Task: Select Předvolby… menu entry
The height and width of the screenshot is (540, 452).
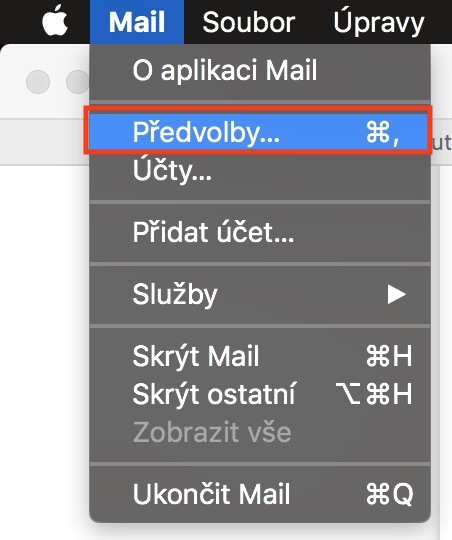Action: click(258, 132)
